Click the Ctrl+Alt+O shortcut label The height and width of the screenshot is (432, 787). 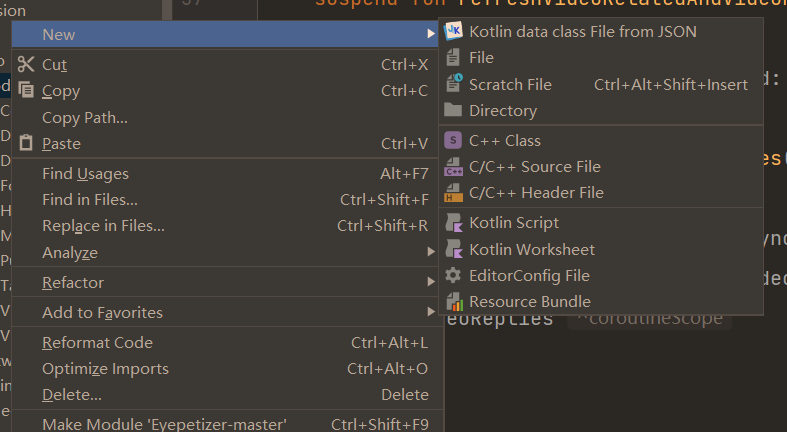pos(387,369)
